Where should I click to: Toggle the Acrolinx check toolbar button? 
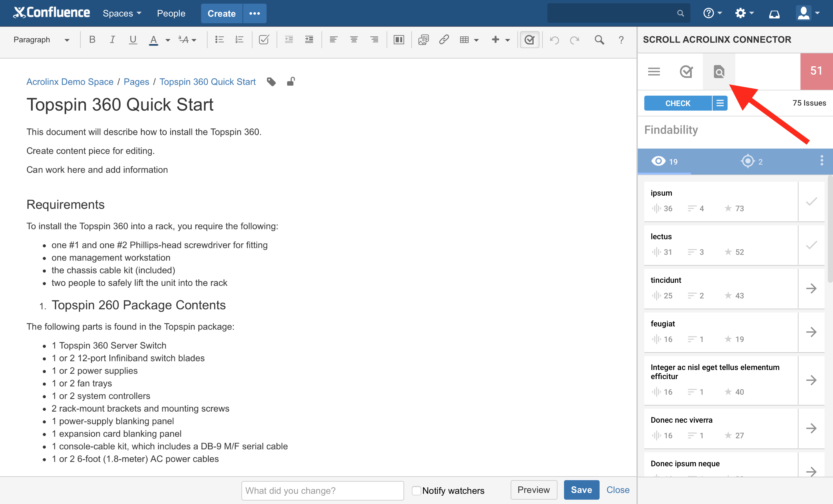click(x=530, y=39)
